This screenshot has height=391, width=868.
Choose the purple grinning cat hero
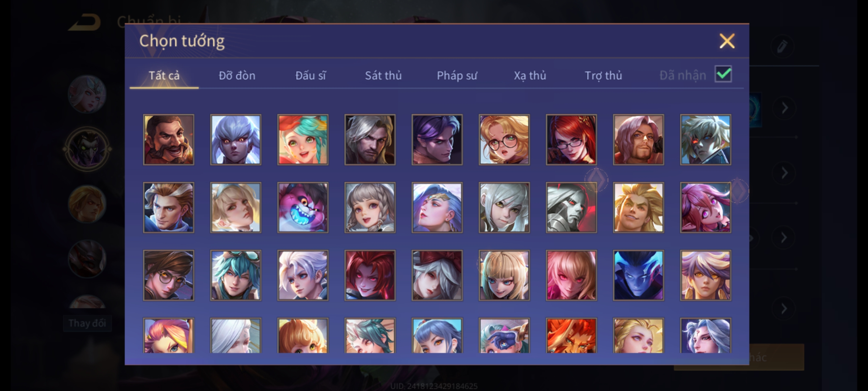click(303, 207)
